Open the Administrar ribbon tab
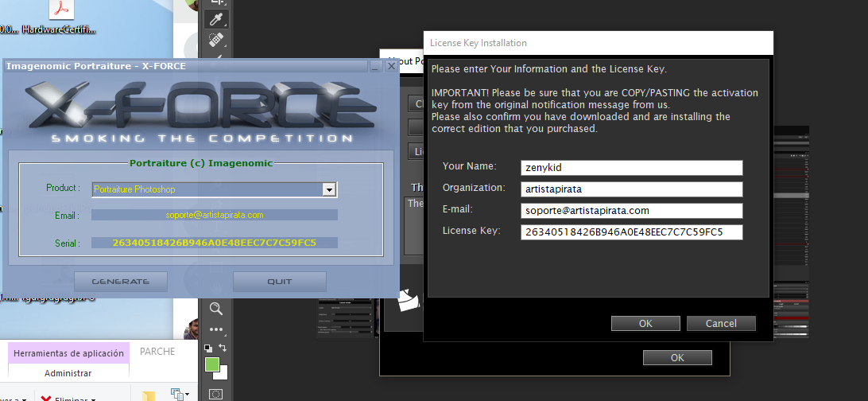The height and width of the screenshot is (401, 868). [x=68, y=373]
